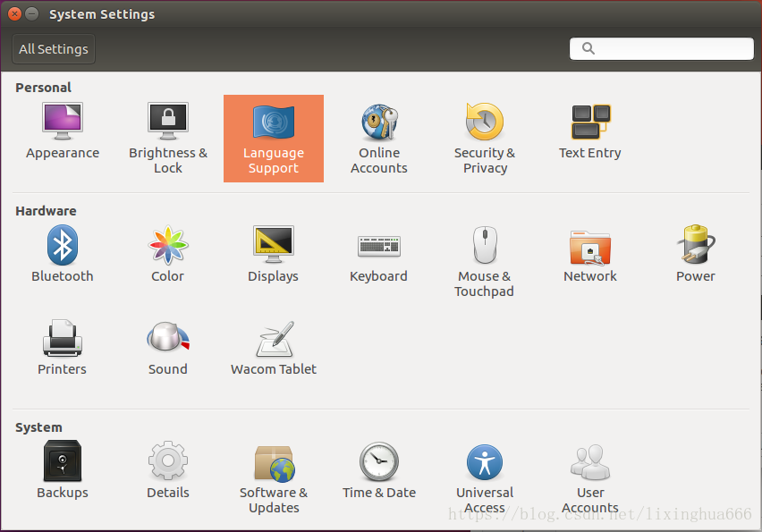The image size is (762, 532).
Task: Open Printers settings
Action: 63,347
